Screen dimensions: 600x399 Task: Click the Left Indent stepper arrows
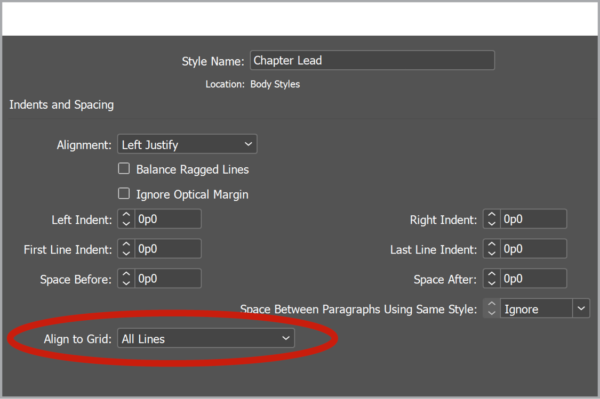(x=126, y=219)
